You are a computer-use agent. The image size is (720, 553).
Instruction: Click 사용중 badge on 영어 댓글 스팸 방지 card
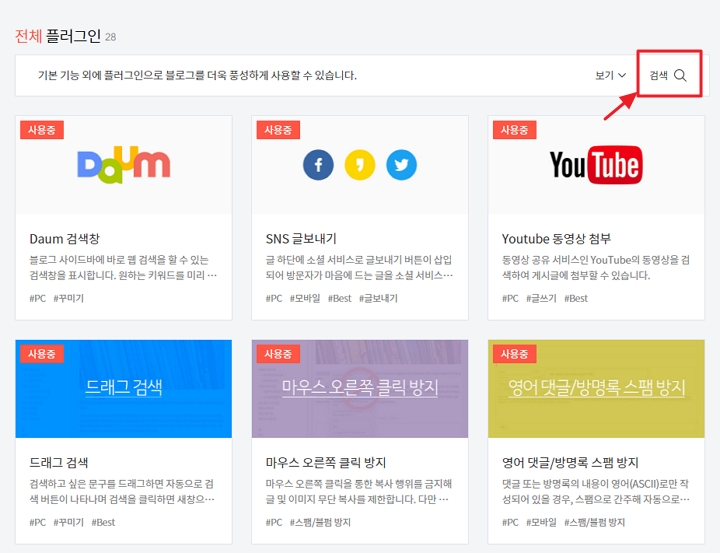point(514,354)
